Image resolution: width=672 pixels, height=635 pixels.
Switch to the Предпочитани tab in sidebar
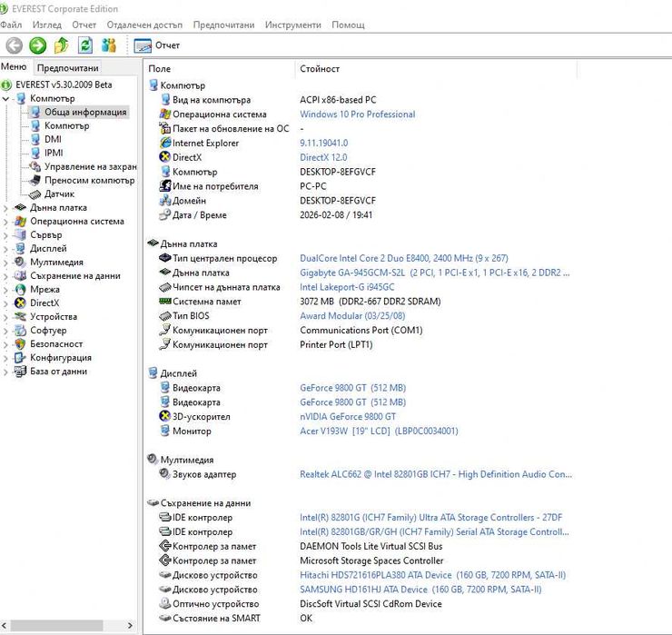pos(68,68)
